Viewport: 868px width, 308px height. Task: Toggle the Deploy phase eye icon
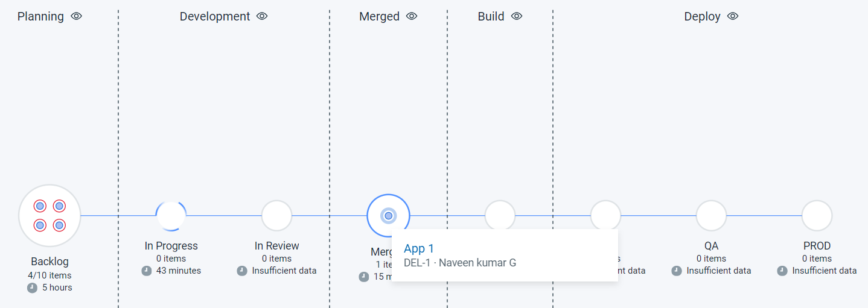[733, 16]
